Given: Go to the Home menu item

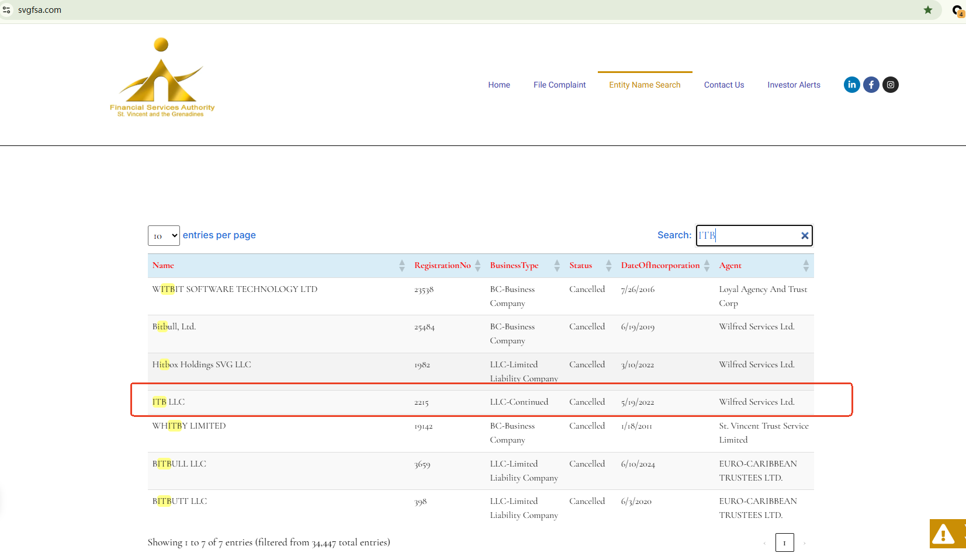Looking at the screenshot, I should 499,85.
